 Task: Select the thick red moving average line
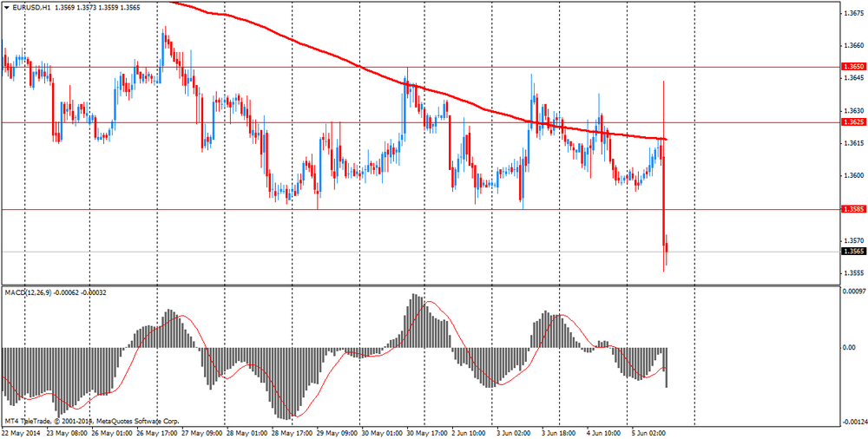347,61
